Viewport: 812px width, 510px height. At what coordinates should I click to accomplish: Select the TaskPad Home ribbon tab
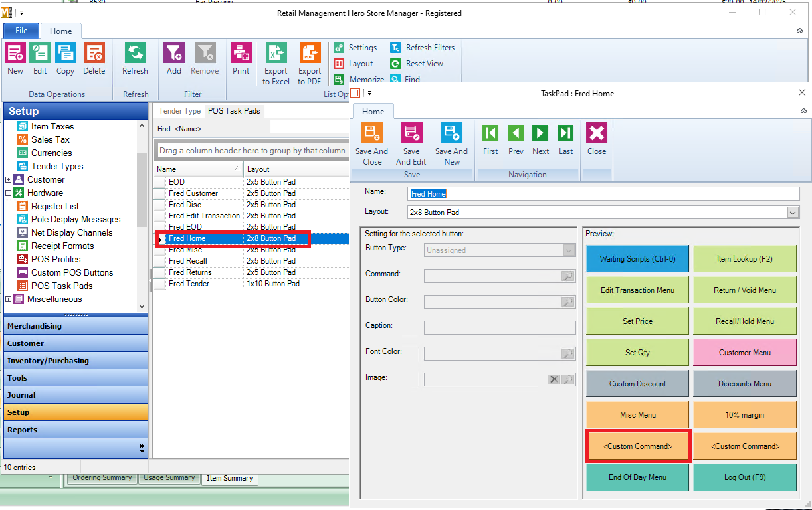[373, 112]
